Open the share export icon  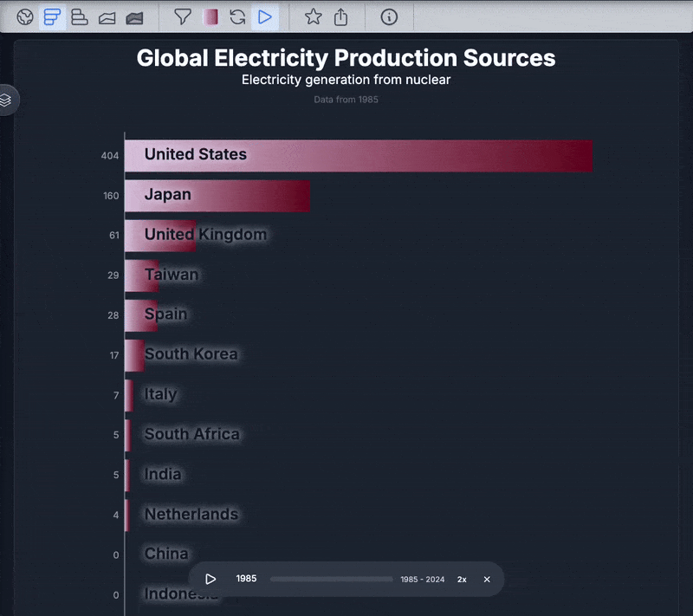click(340, 16)
